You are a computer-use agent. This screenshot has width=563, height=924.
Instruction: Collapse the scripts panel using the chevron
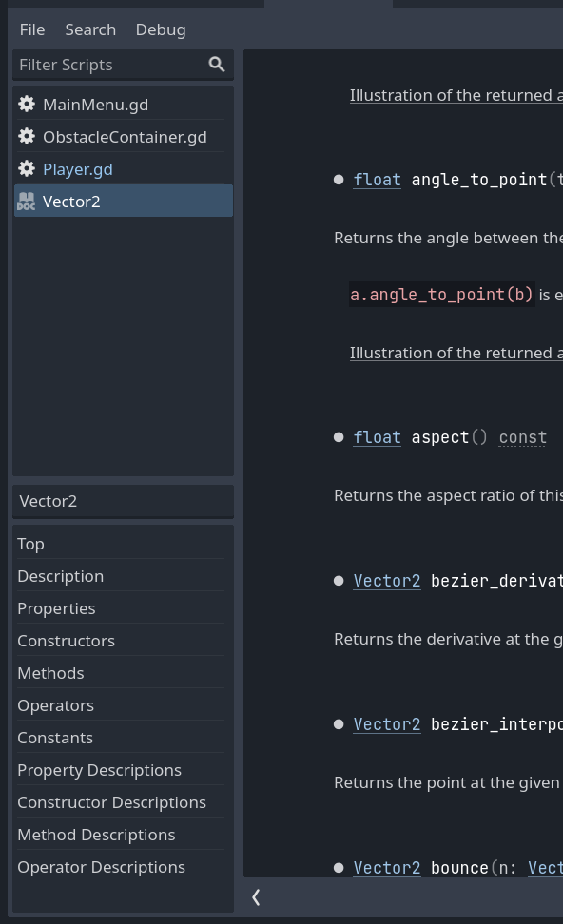point(256,896)
